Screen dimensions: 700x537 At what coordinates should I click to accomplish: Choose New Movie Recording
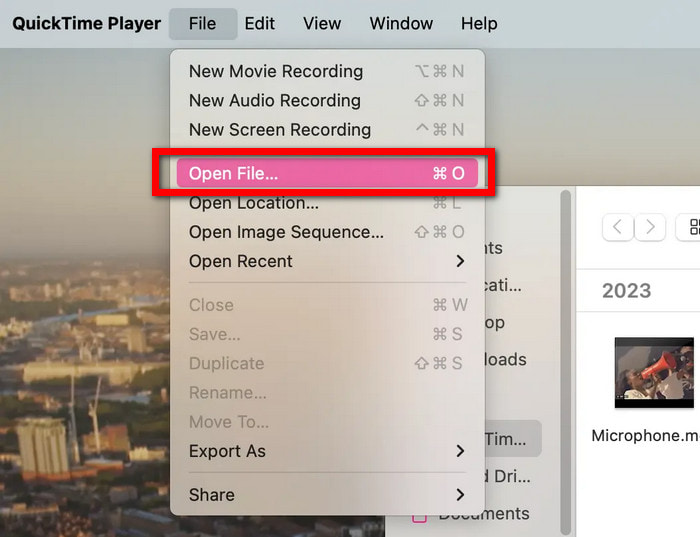coord(327,71)
